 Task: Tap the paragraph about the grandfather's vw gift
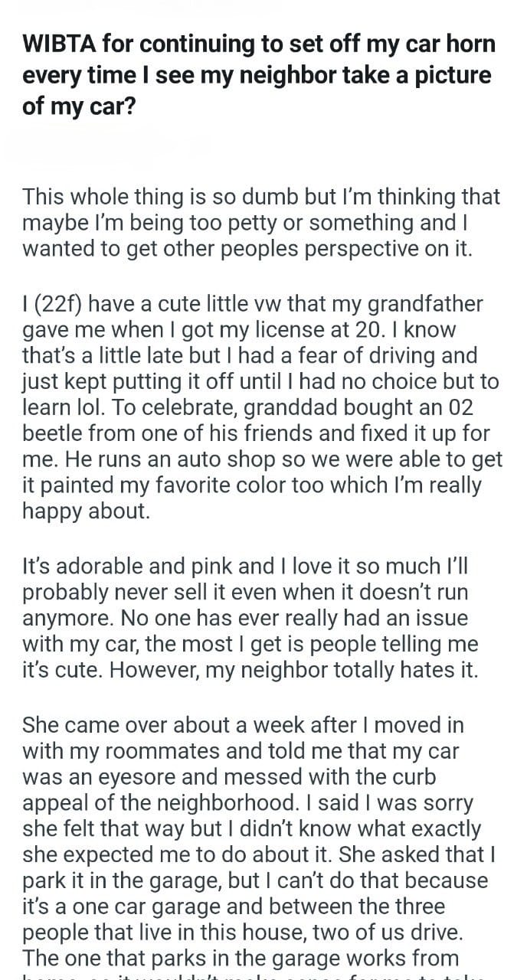tap(263, 407)
